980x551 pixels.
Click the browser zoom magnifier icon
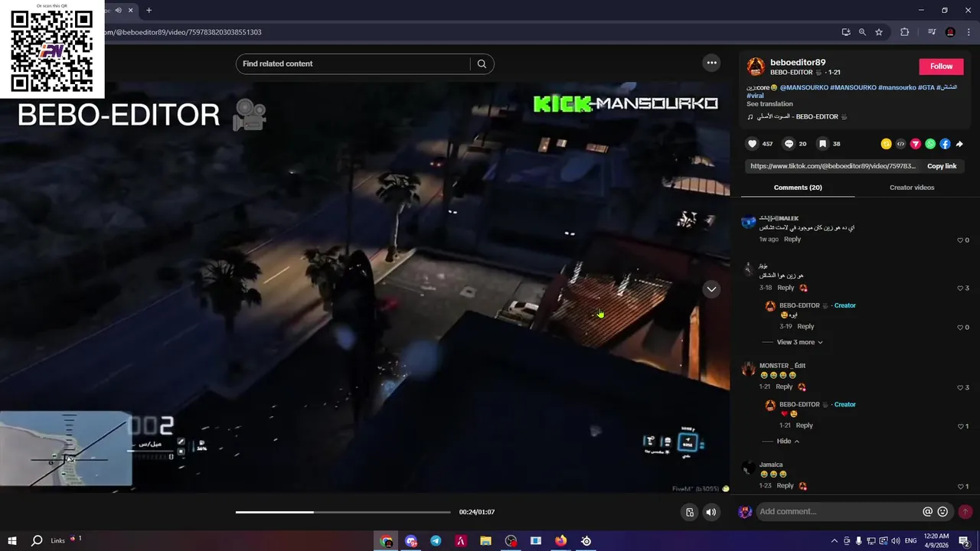pos(862,32)
